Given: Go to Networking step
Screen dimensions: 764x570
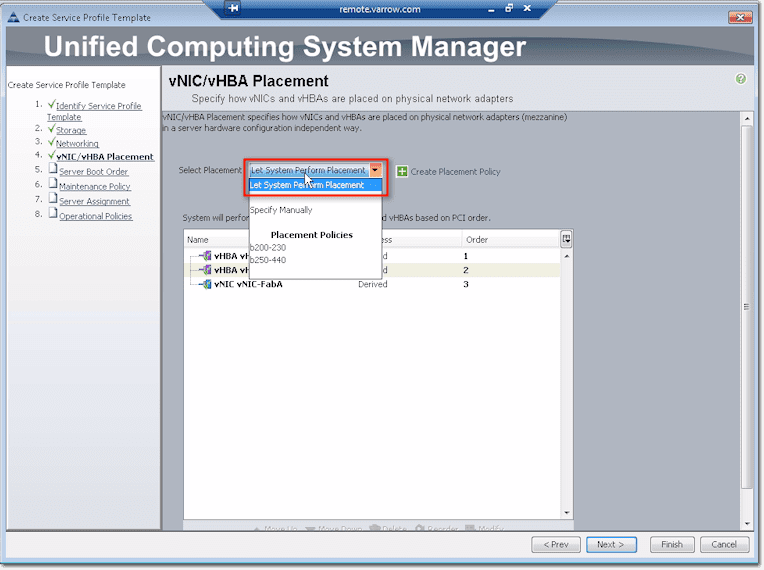Looking at the screenshot, I should point(77,143).
